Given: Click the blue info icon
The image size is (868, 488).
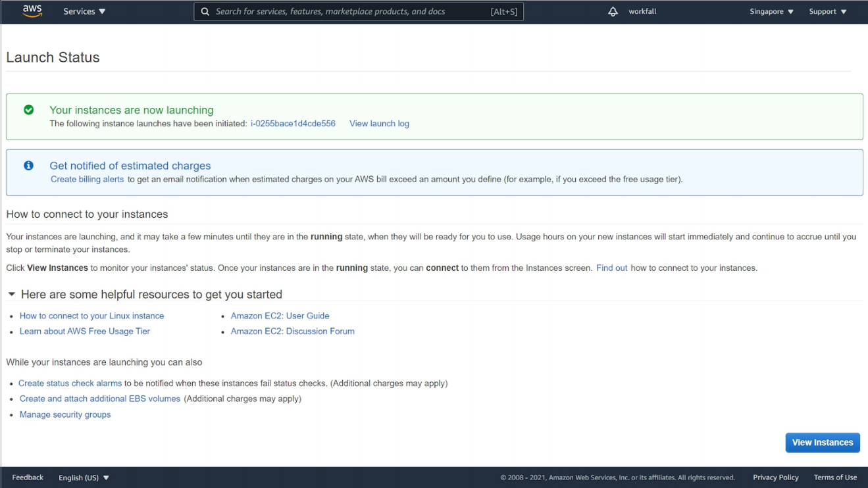Looking at the screenshot, I should pyautogui.click(x=29, y=166).
